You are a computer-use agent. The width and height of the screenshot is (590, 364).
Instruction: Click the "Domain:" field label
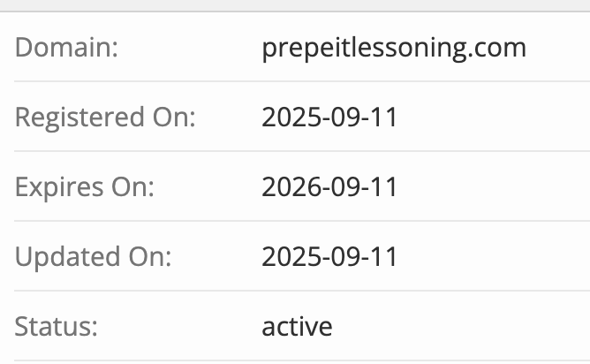[66, 47]
